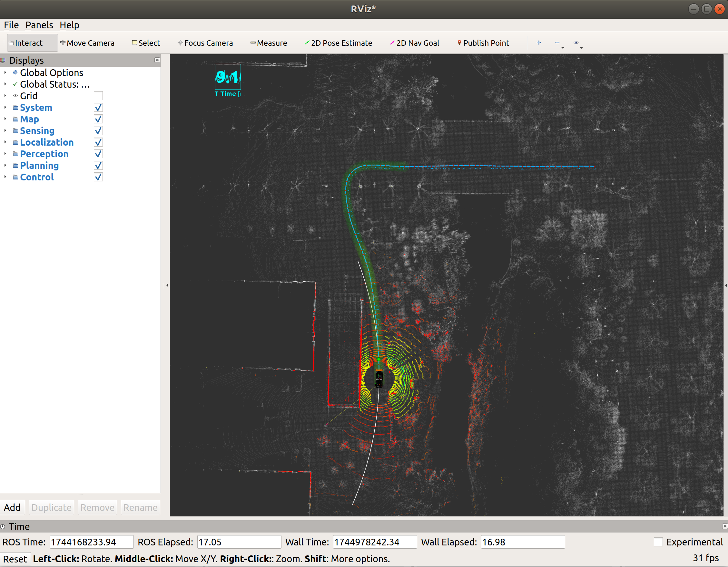This screenshot has height=567, width=728.
Task: Open the File menu
Action: (x=11, y=25)
